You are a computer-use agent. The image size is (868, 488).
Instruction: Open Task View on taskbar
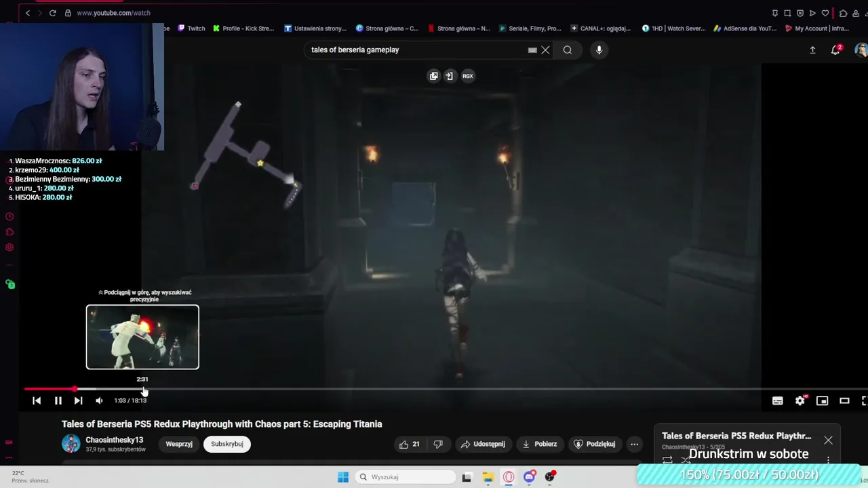(x=467, y=476)
